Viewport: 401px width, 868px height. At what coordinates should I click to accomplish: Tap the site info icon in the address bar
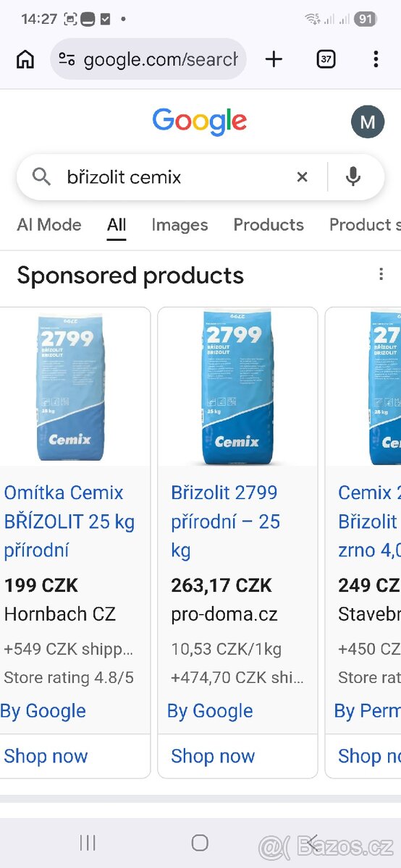click(x=67, y=59)
